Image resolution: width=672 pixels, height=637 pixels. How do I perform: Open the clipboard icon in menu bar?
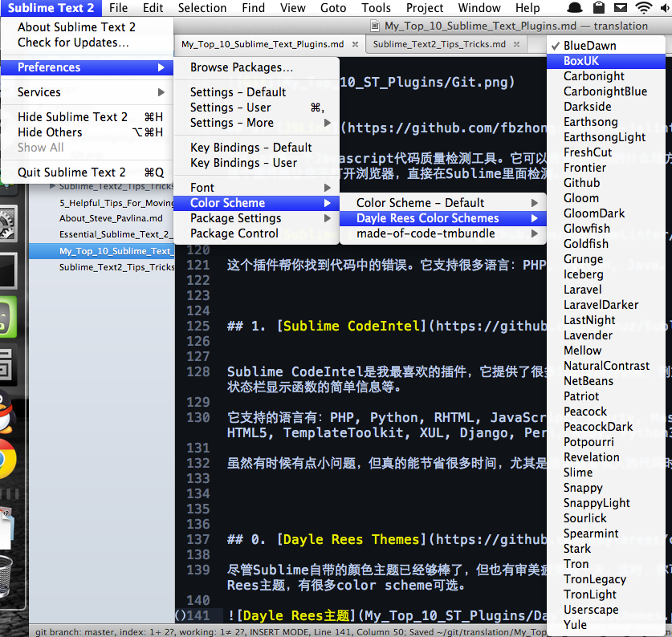[599, 7]
